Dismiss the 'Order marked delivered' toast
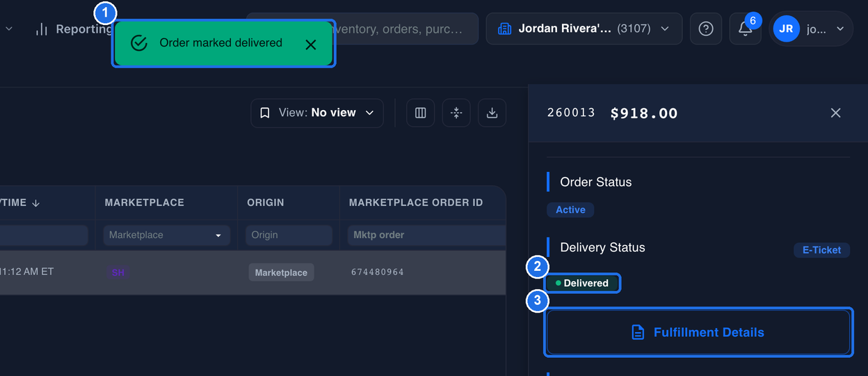Image resolution: width=868 pixels, height=376 pixels. (x=311, y=44)
